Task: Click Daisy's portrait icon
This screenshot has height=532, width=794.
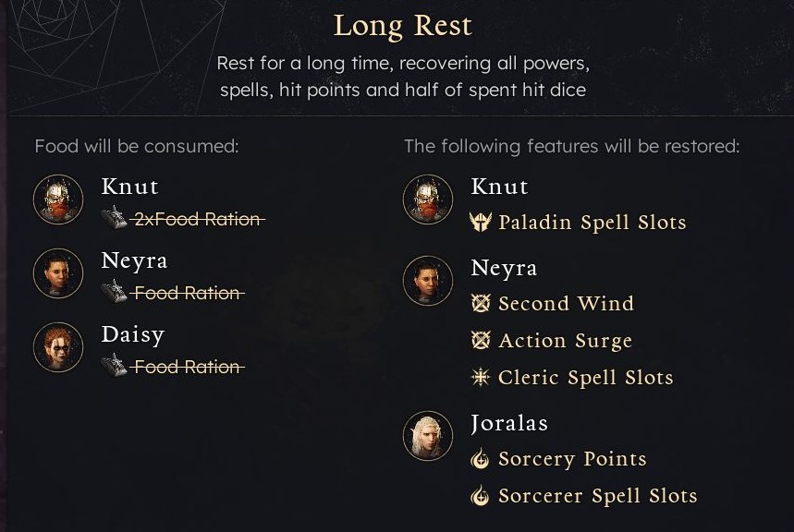Action: click(58, 346)
